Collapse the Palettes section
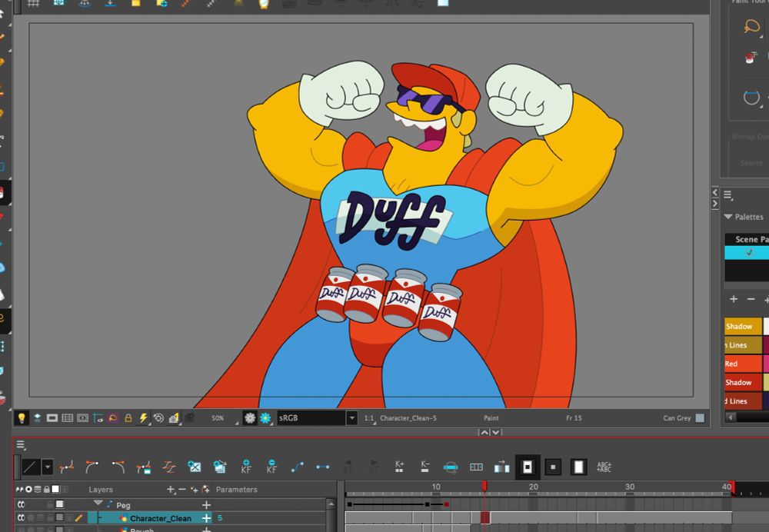This screenshot has width=769, height=532. pyautogui.click(x=727, y=217)
